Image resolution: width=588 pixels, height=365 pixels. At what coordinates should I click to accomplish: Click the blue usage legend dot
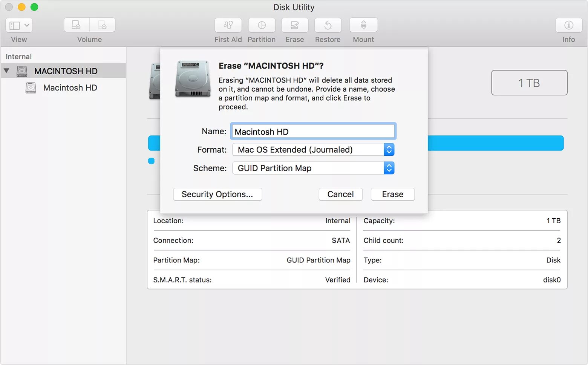(152, 161)
